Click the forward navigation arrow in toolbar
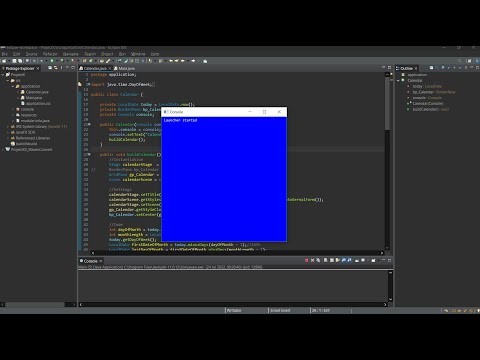This screenshot has width=480, height=360. 193,61
